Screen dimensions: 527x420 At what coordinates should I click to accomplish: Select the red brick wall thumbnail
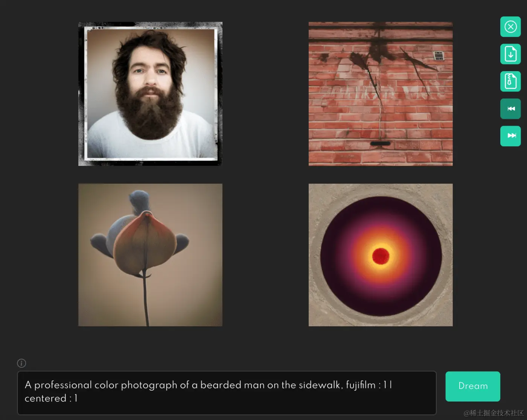pos(381,94)
